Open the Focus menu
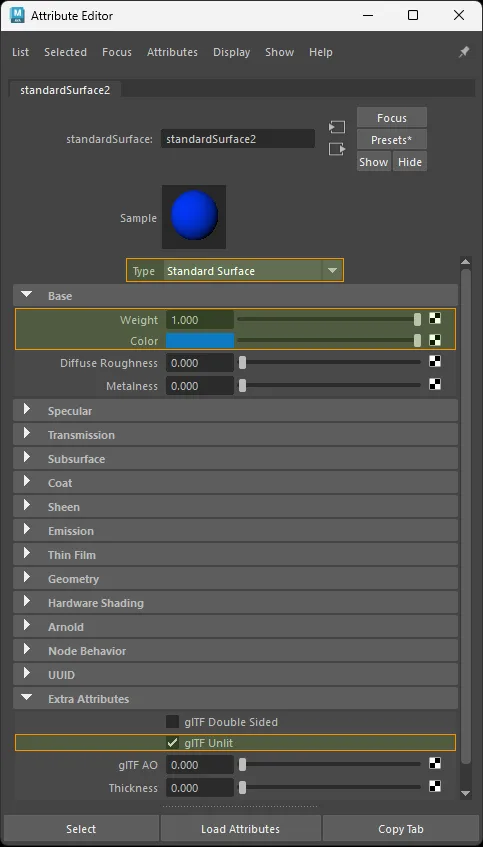 tap(117, 52)
